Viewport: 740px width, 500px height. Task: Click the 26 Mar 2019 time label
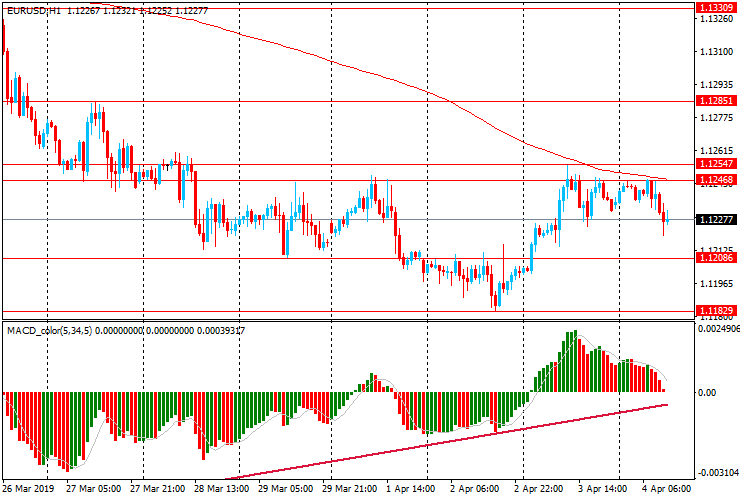28,489
